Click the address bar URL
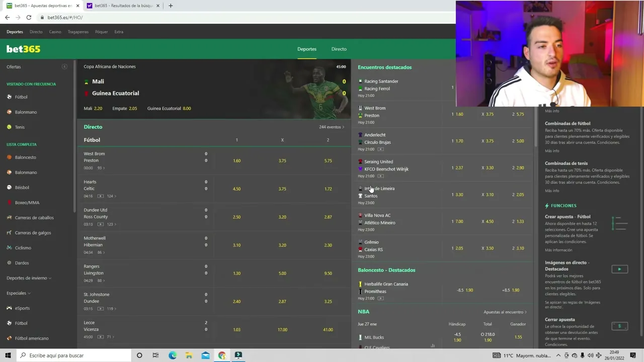Image resolution: width=644 pixels, height=362 pixels. pyautogui.click(x=65, y=17)
